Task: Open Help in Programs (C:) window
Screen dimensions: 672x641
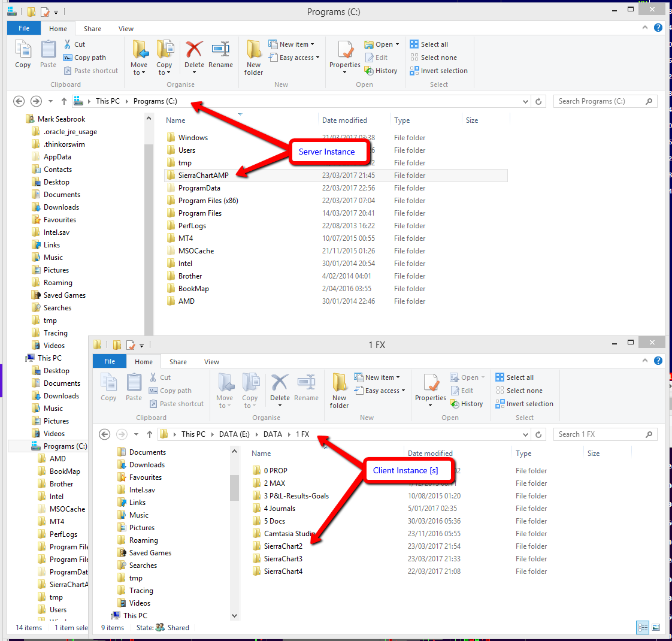Action: click(658, 28)
